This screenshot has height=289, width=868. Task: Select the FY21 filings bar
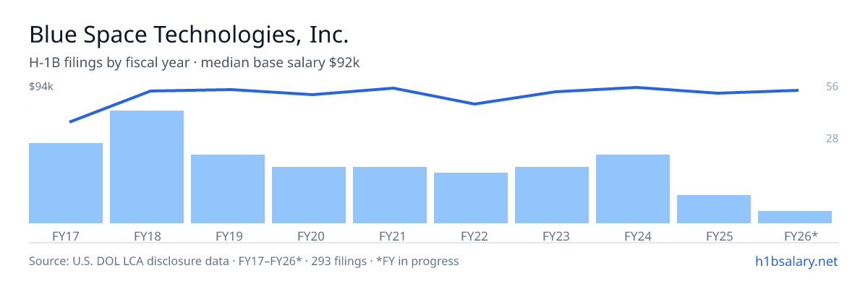point(390,195)
